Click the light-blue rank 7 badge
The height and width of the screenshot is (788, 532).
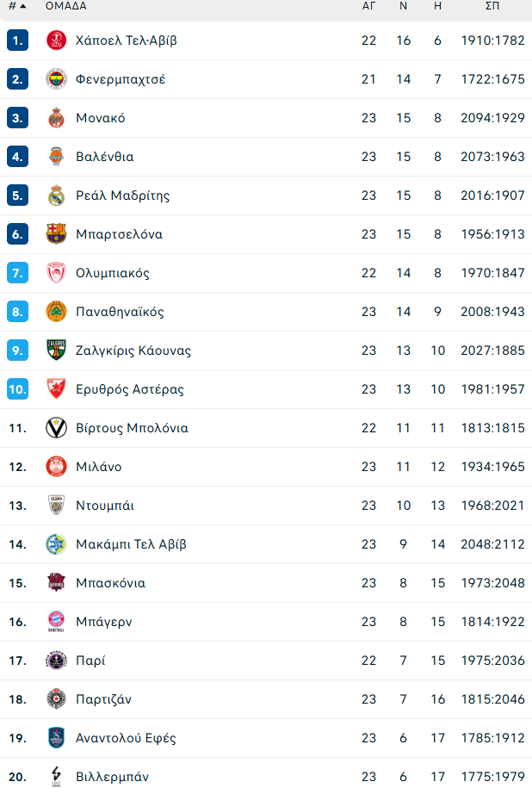point(18,273)
